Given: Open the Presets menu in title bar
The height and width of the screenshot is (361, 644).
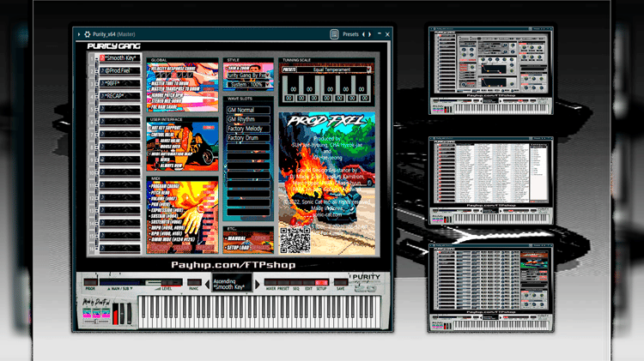Looking at the screenshot, I should coord(350,34).
